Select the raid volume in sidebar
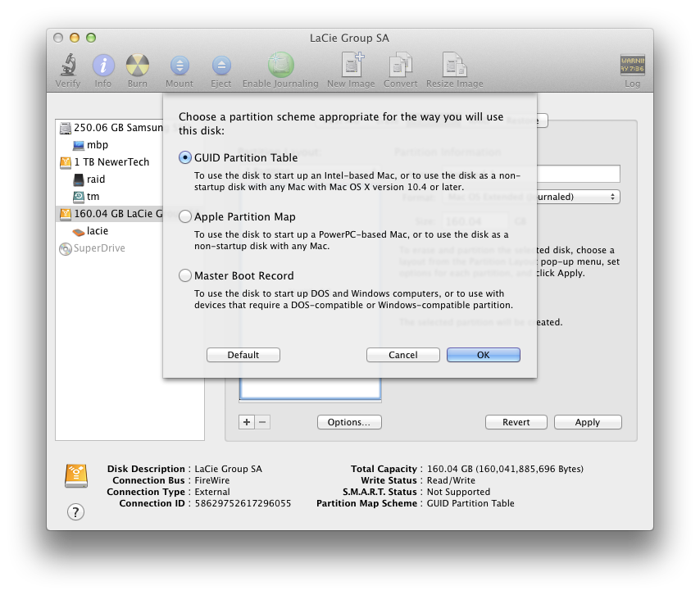700x595 pixels. (x=89, y=179)
